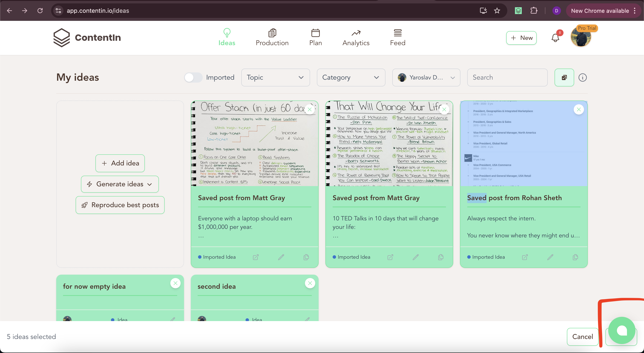Open the Offer Stack handwritten image thumbnail

click(254, 143)
